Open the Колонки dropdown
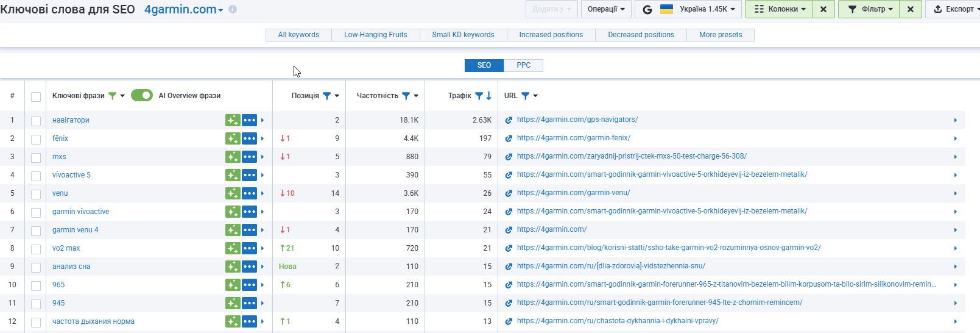 click(779, 9)
